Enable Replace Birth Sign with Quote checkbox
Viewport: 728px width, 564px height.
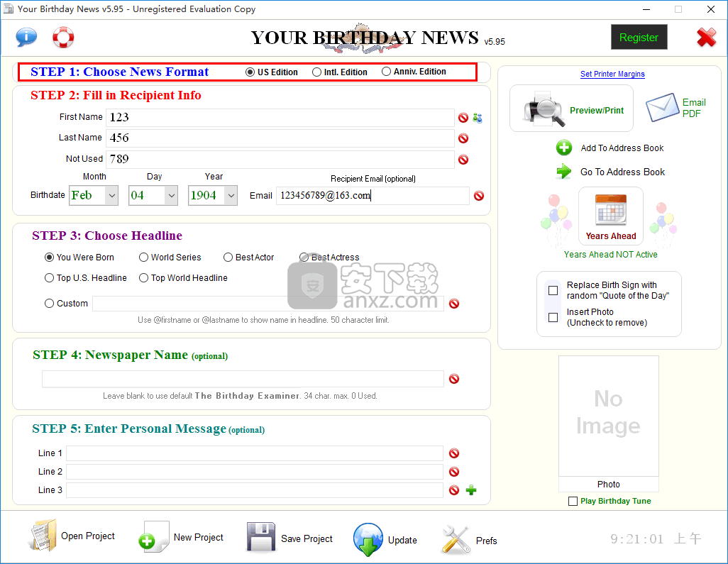(553, 291)
